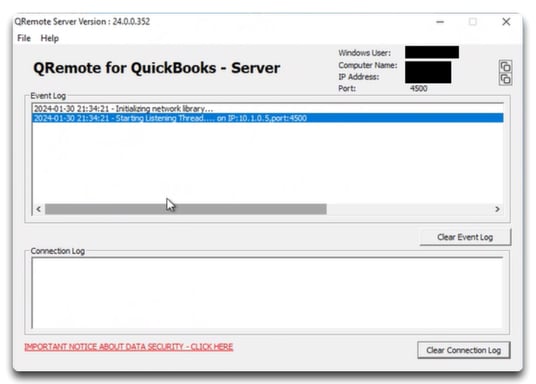
Task: Click inside the Connection Log list box
Action: point(267,293)
